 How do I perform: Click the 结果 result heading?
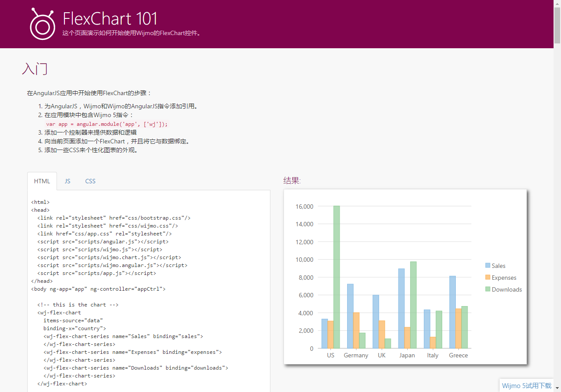click(292, 180)
